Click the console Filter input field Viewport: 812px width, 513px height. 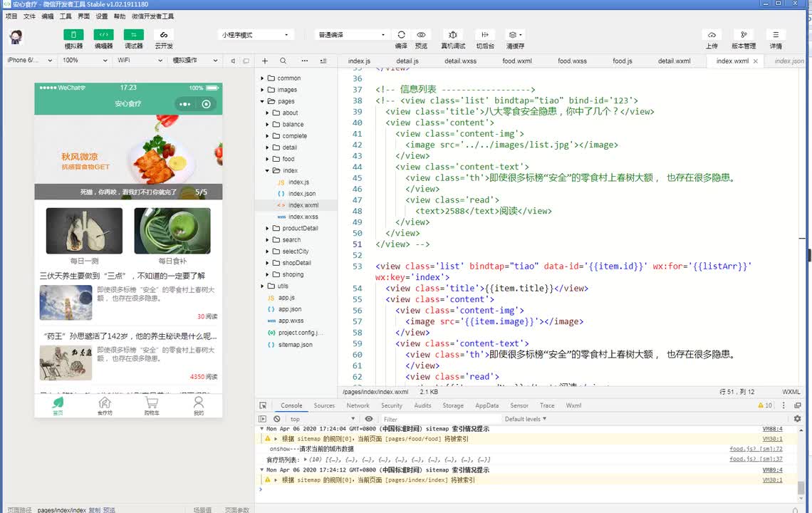[x=440, y=419]
